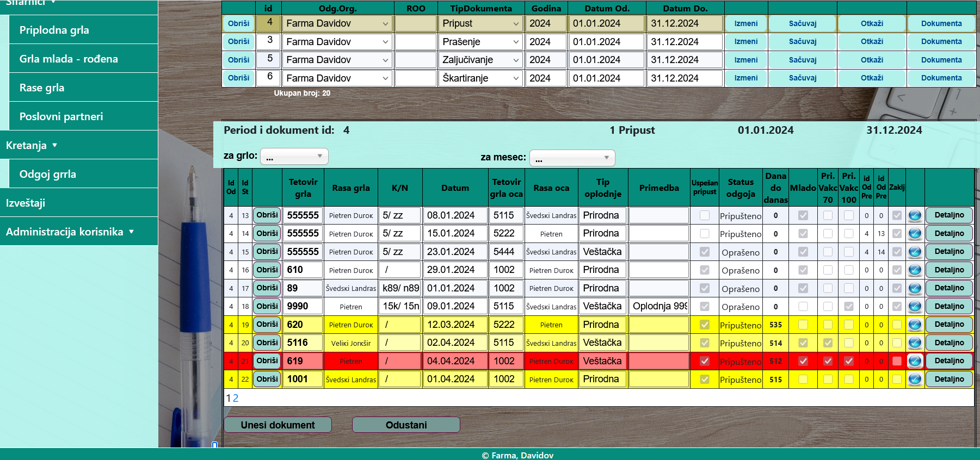
Task: Go to page 2 of the table
Action: [x=236, y=399]
